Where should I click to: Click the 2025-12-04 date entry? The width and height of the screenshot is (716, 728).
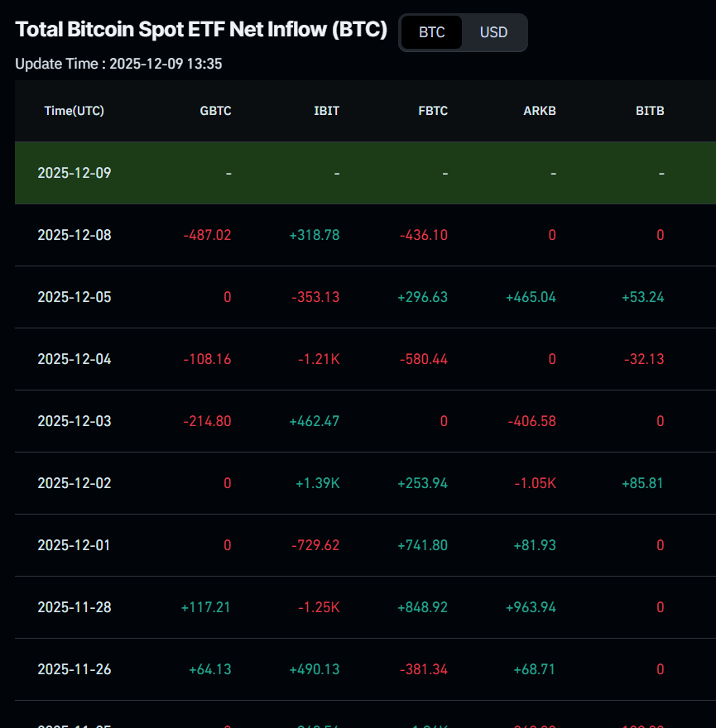pos(74,359)
